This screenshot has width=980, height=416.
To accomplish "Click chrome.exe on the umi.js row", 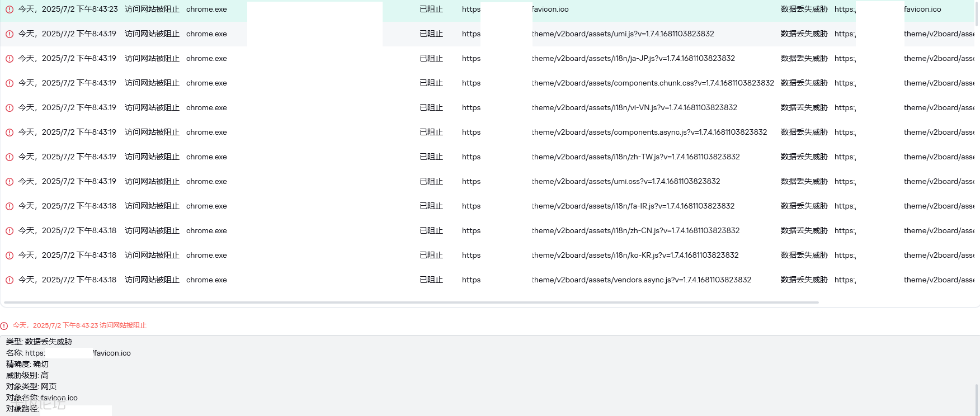I will point(206,34).
